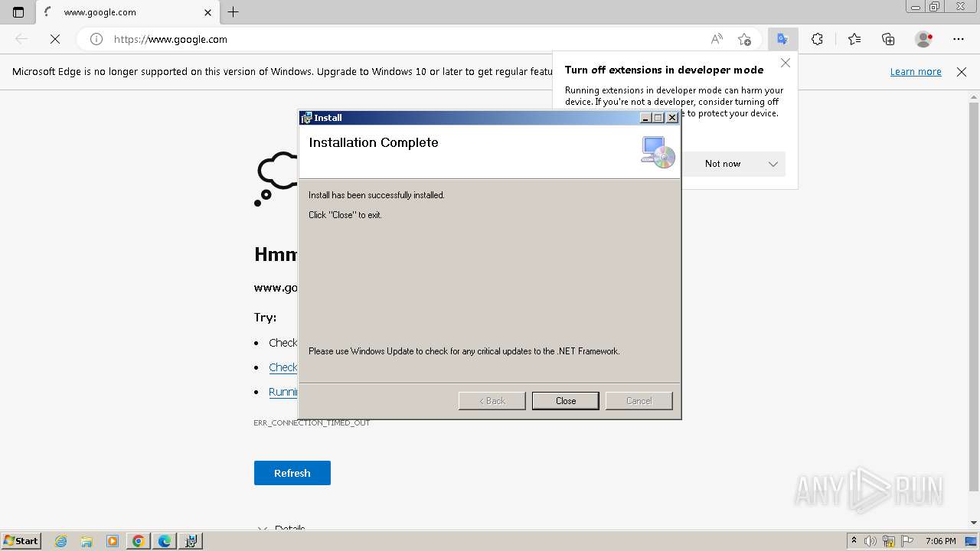Click the developer mode extension toolbar icon

pyautogui.click(x=782, y=39)
